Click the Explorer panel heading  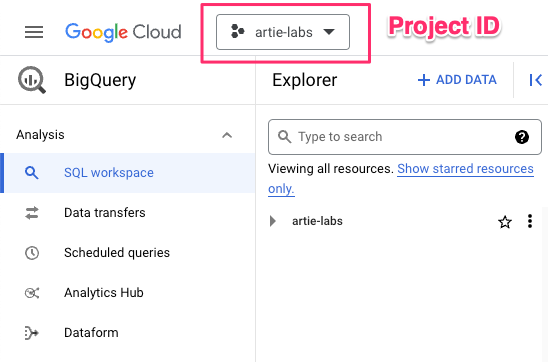coord(304,80)
